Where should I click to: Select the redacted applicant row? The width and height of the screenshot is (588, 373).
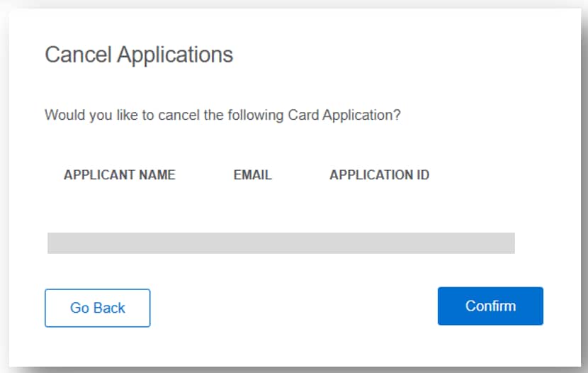[x=281, y=243]
